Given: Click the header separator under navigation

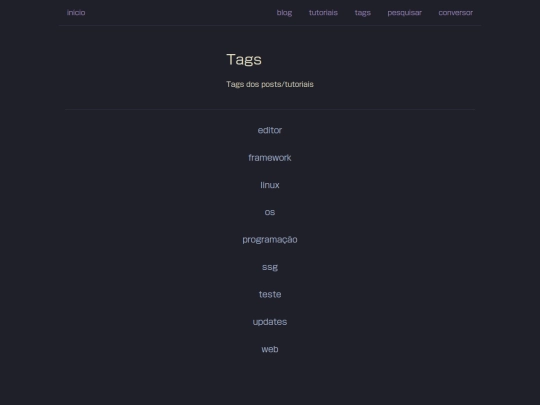Looking at the screenshot, I should [270, 25].
